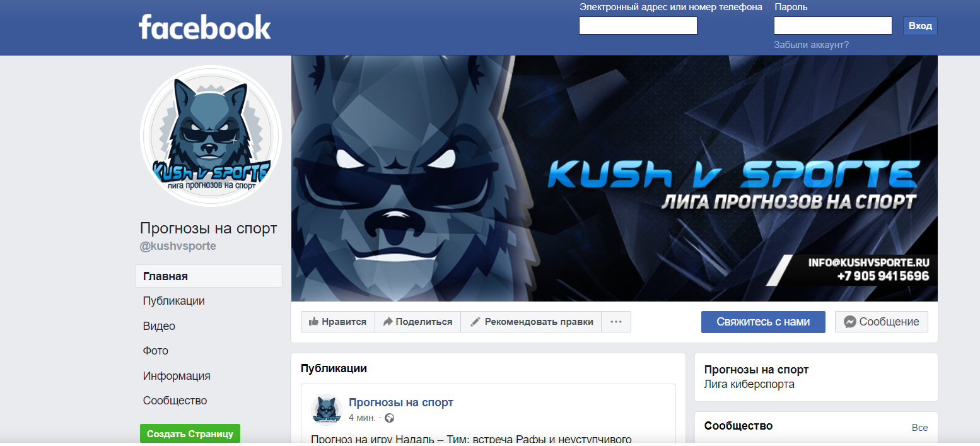
Task: Focus the email or phone input field
Action: [638, 25]
